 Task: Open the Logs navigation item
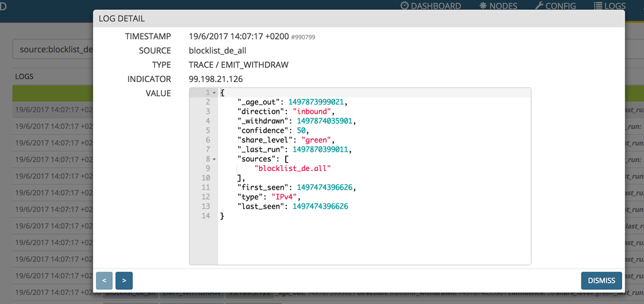tap(609, 6)
